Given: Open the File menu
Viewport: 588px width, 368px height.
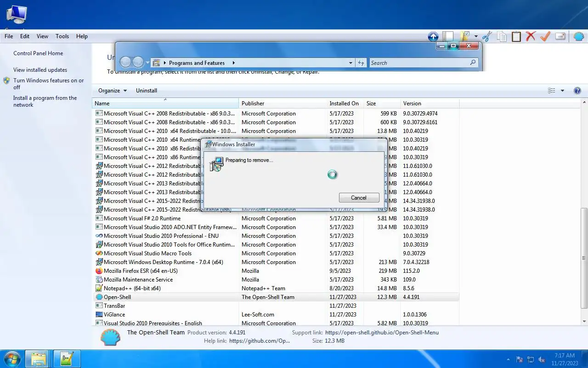Looking at the screenshot, I should click(x=9, y=36).
